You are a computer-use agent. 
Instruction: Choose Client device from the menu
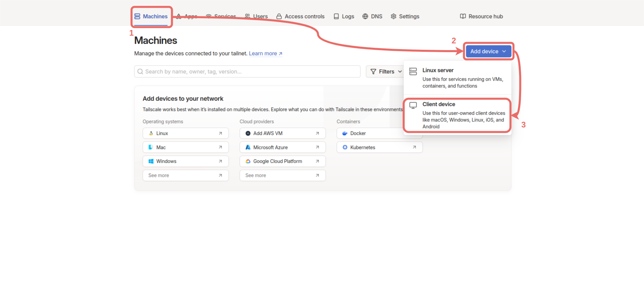click(x=457, y=115)
